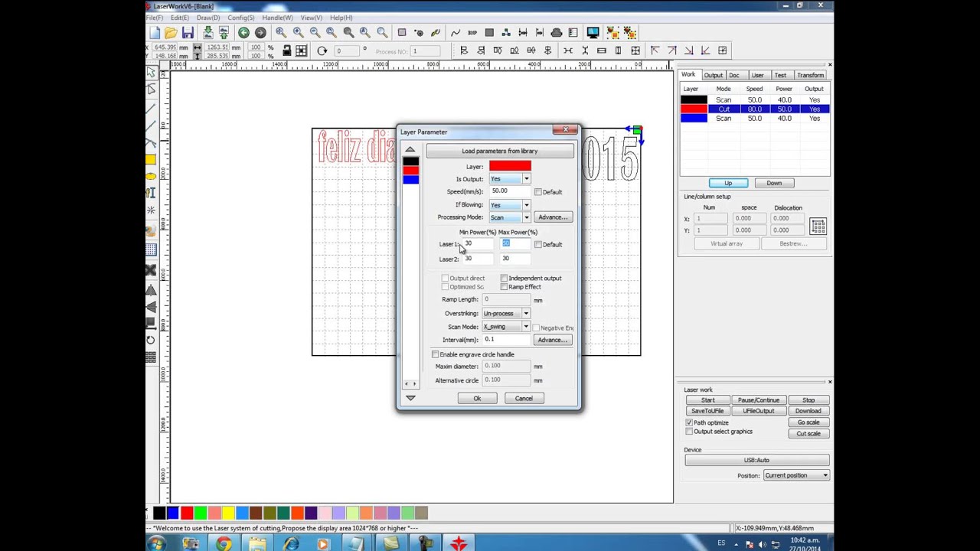Click the Save floppy disk toolbar icon
The image size is (980, 551).
point(188,33)
